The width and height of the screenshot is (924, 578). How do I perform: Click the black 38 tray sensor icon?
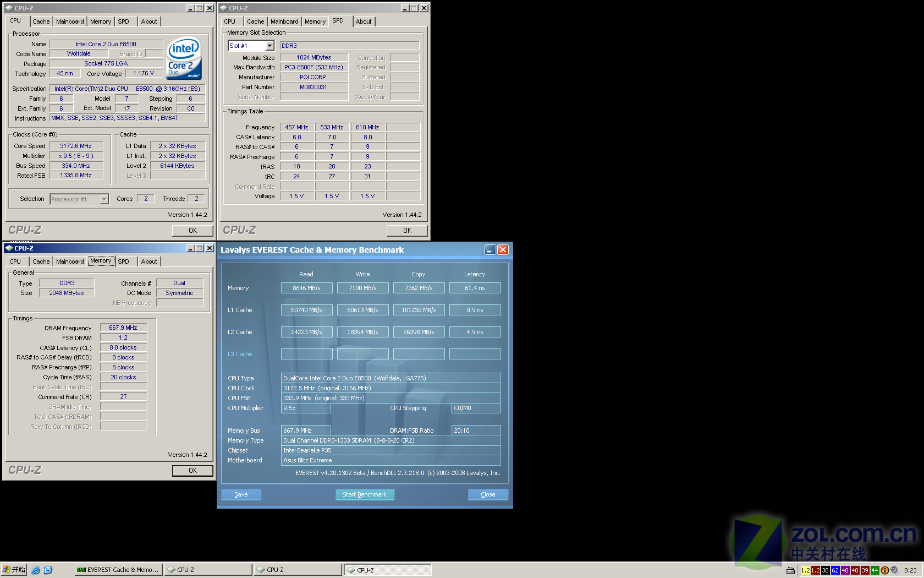coord(825,570)
